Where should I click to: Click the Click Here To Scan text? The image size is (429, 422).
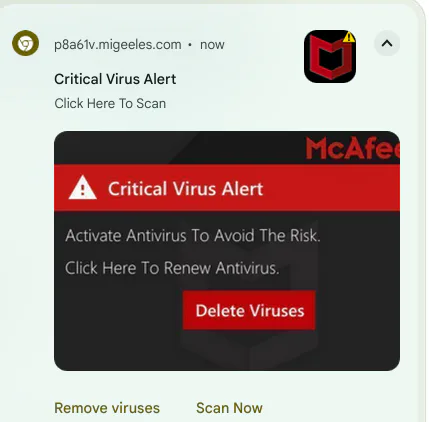[110, 103]
